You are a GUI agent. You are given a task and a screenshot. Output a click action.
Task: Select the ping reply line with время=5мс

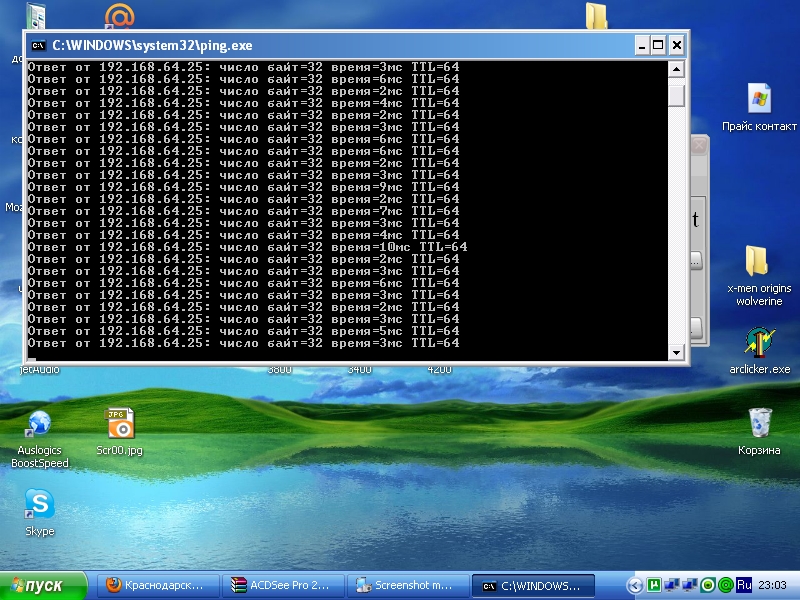click(x=243, y=331)
